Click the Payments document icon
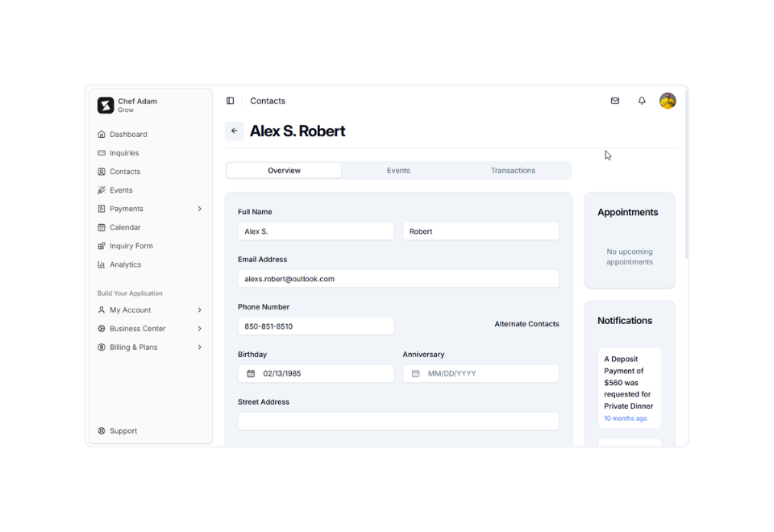774x532 pixels. click(x=102, y=209)
